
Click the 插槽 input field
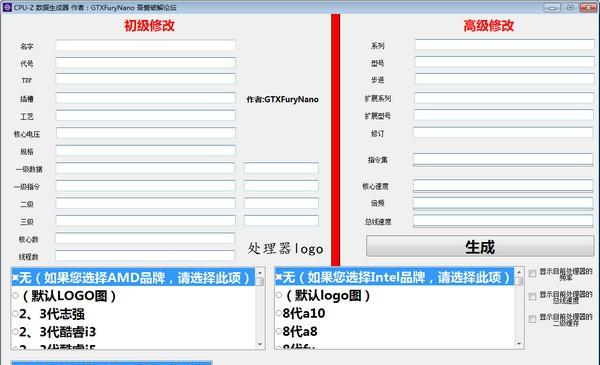(x=145, y=98)
